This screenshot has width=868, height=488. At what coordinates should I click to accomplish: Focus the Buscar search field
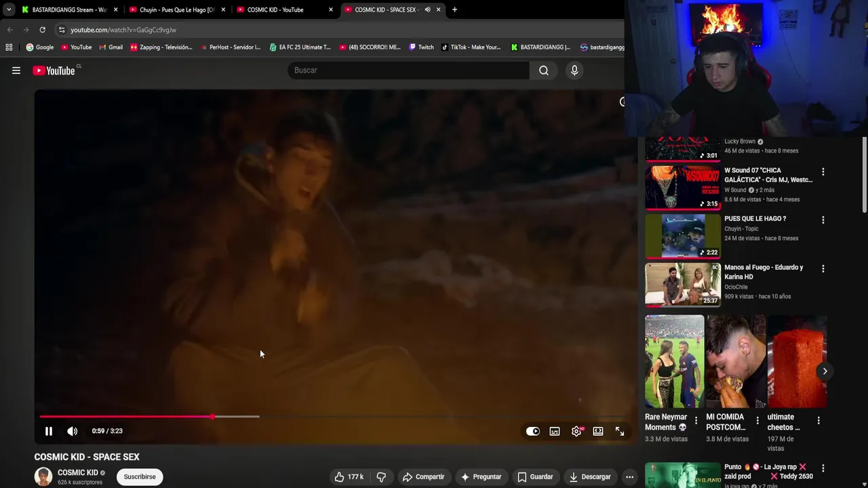(409, 70)
